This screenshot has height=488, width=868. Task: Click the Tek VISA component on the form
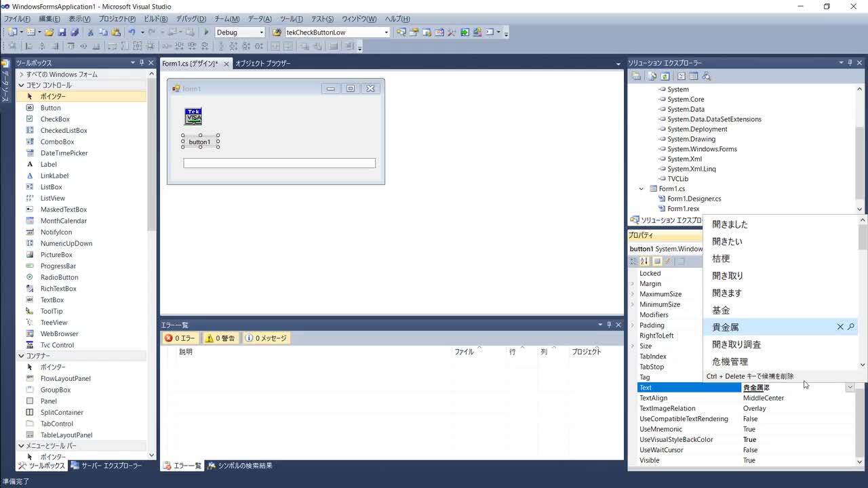tap(193, 116)
